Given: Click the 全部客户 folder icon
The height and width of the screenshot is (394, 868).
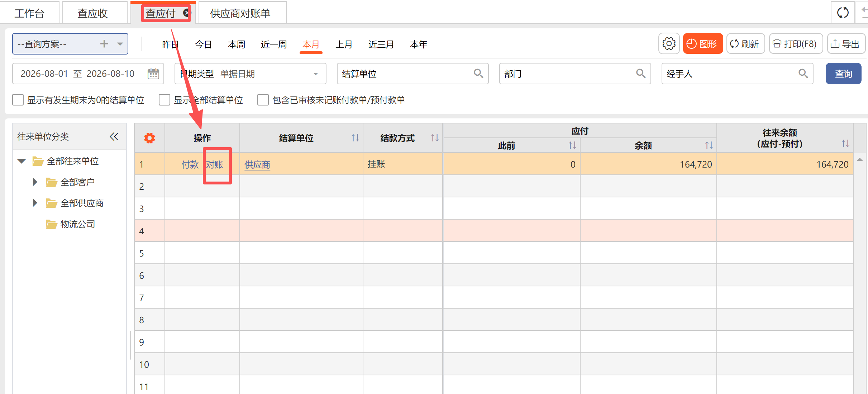Looking at the screenshot, I should 52,182.
